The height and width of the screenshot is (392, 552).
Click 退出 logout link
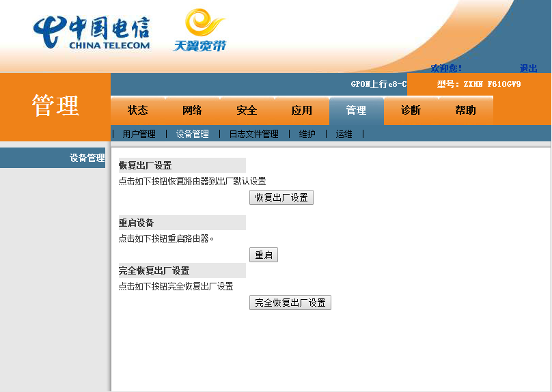tap(528, 68)
